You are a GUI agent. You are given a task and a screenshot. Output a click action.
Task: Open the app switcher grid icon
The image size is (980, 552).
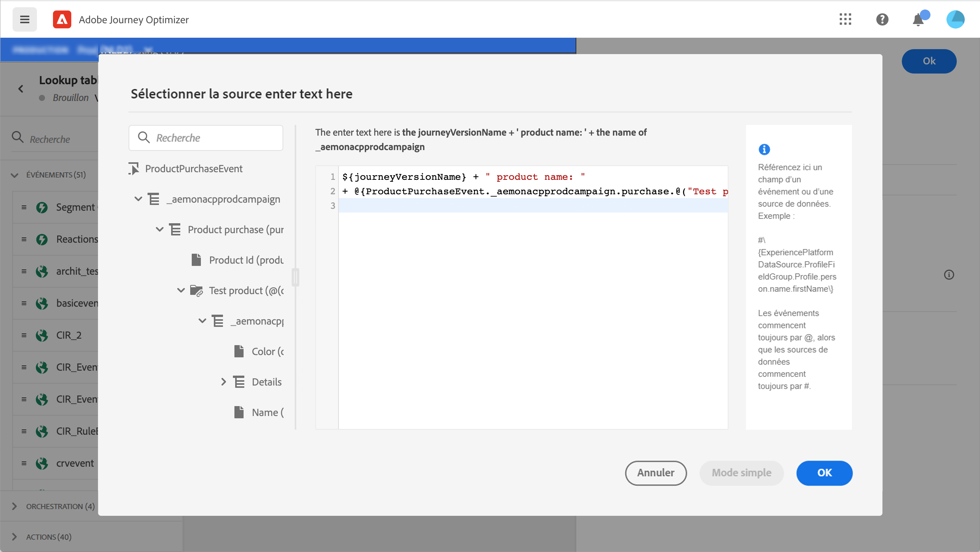845,19
